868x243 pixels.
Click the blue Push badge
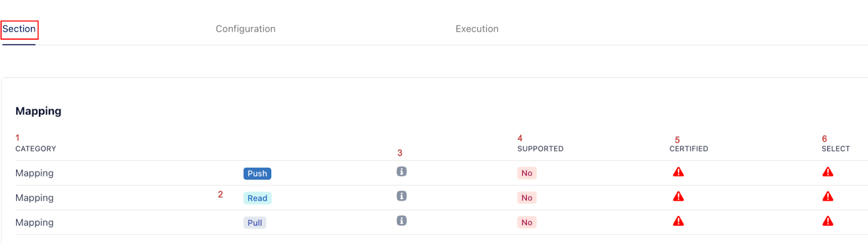coord(257,174)
